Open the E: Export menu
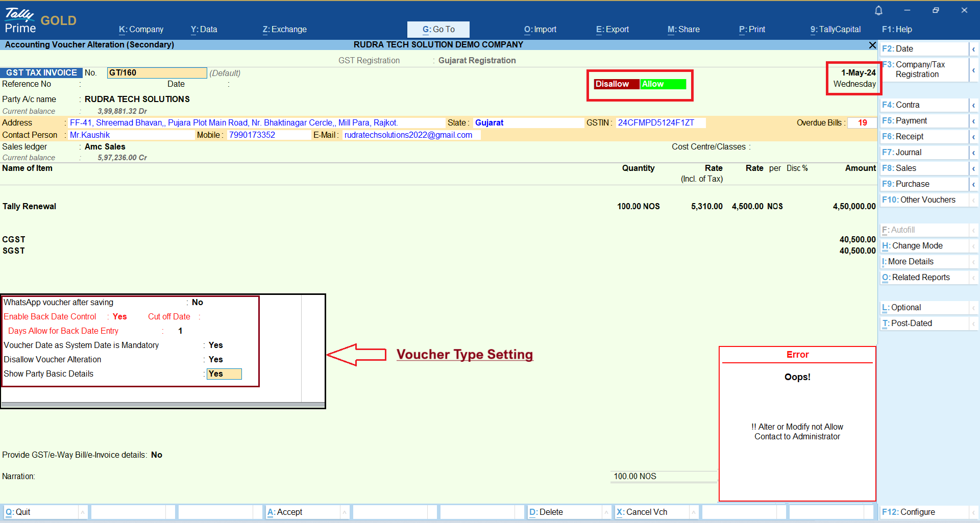The width and height of the screenshot is (980, 523). (612, 30)
